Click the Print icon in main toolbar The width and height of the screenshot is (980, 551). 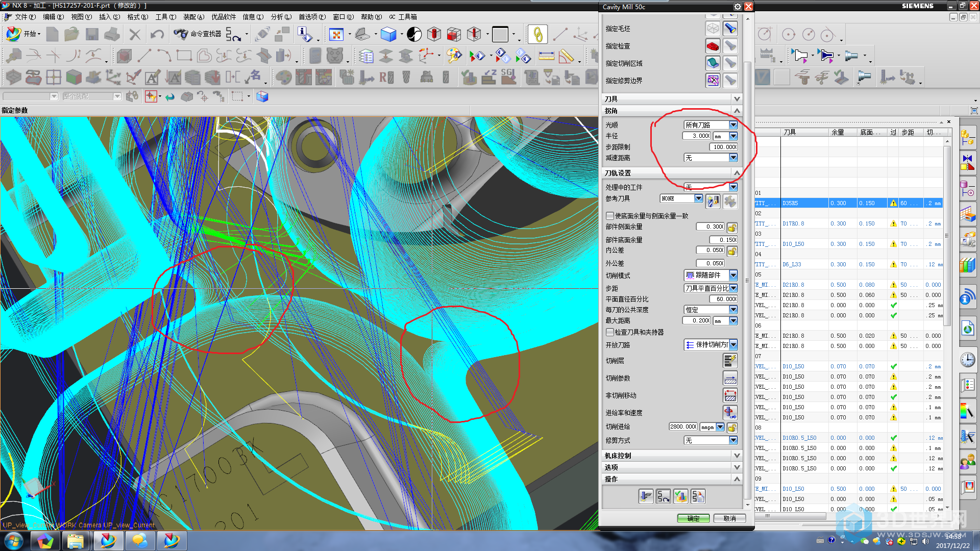112,35
